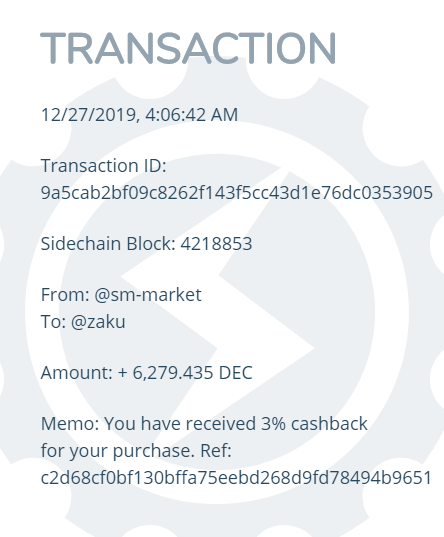Click the 'for your purchase' memo line
444x537 pixels.
click(118, 451)
